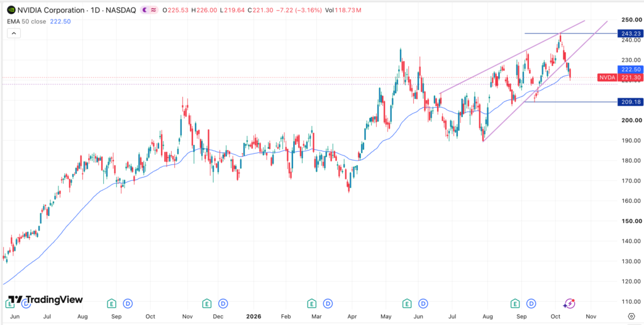Screen dimensions: 644x325
Task: Click the Feb label on time axis
Action: click(286, 317)
